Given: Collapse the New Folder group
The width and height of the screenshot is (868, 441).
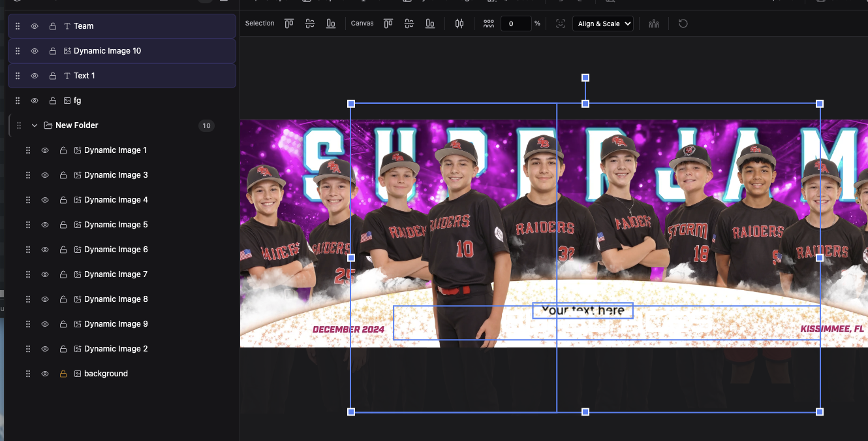Looking at the screenshot, I should (x=35, y=125).
